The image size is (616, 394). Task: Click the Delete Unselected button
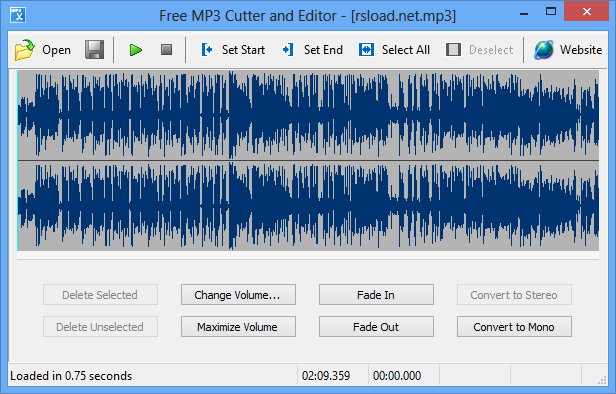(x=100, y=326)
